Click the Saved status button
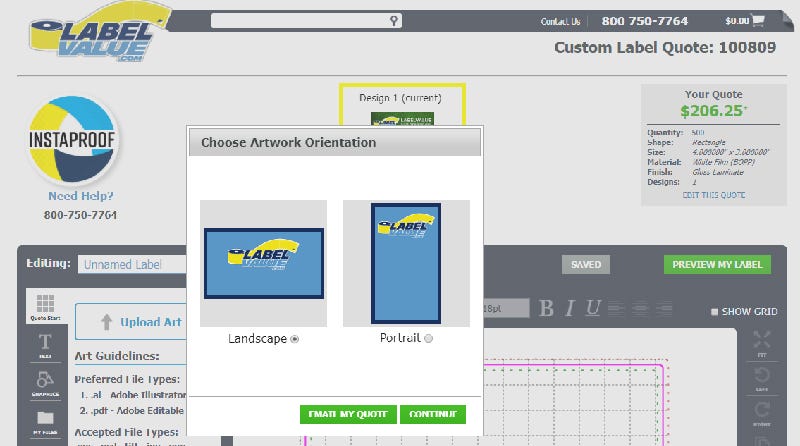Image resolution: width=800 pixels, height=446 pixels. point(586,264)
